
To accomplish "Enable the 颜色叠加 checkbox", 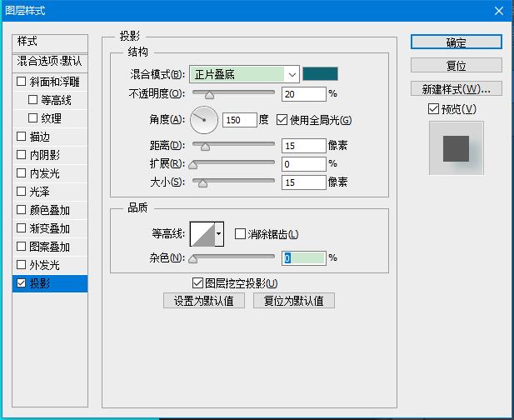I will click(22, 210).
